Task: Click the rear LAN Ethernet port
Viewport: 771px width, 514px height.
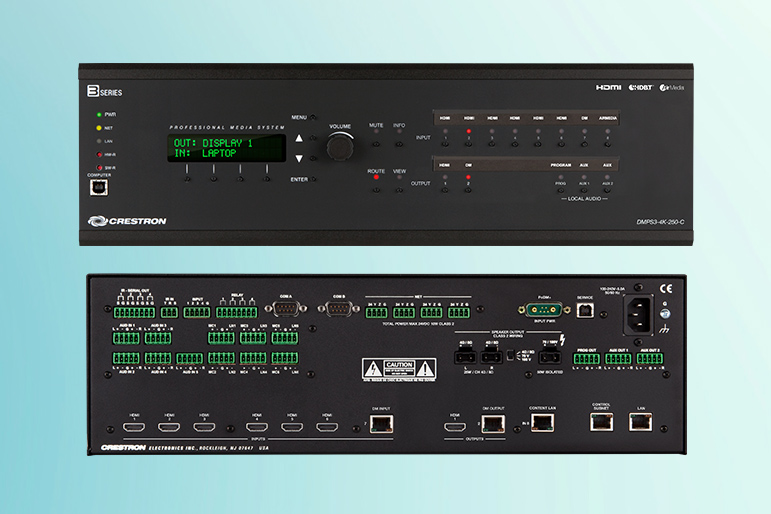Action: [x=640, y=422]
